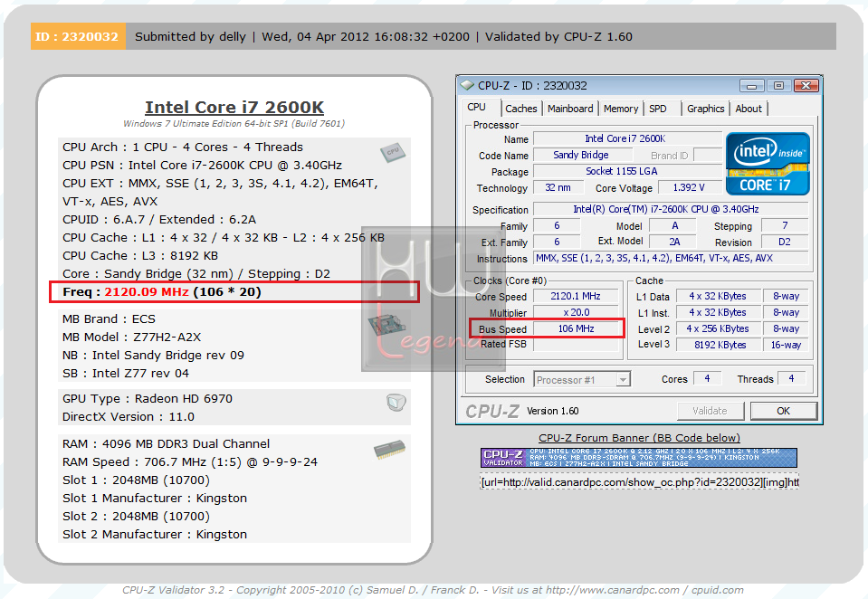Image resolution: width=868 pixels, height=599 pixels.
Task: Click the Freq 2120.09 MHz text
Action: (x=162, y=291)
